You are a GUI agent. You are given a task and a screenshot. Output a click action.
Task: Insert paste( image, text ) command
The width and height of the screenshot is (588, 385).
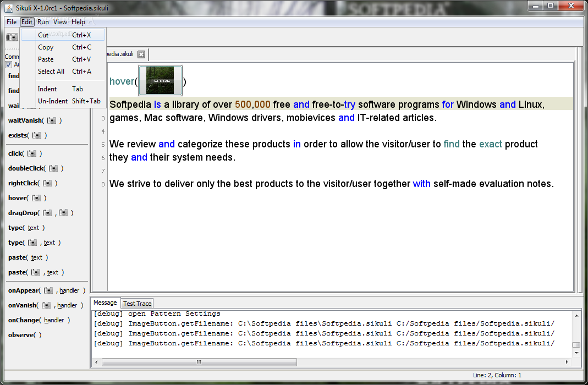point(36,272)
